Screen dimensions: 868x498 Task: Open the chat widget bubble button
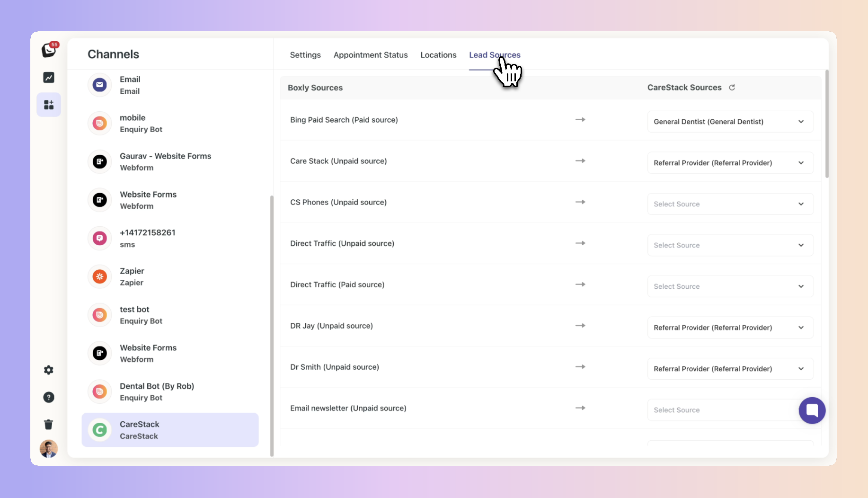tap(812, 410)
